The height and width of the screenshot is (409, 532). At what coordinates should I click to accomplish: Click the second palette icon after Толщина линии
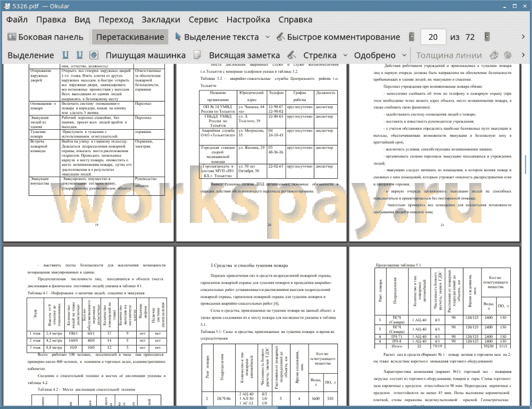(x=508, y=55)
